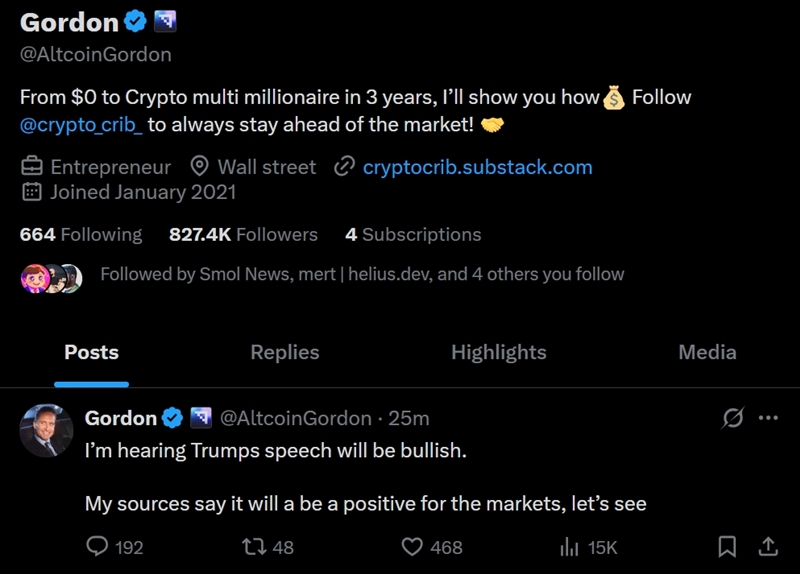Click the affiliate badge beside profile name
Screen dimensions: 800x574
(165, 22)
